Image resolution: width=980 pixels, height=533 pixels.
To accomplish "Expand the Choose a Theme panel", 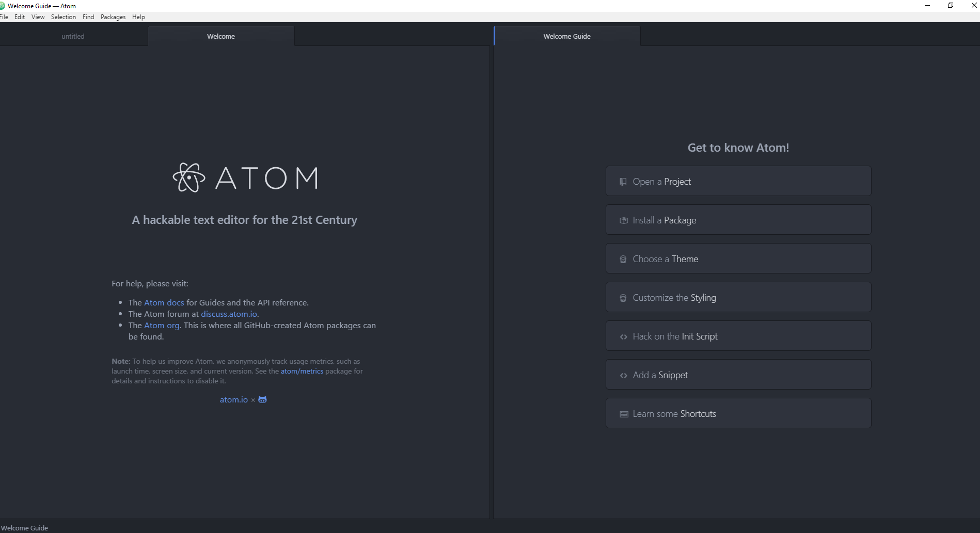I will (737, 259).
